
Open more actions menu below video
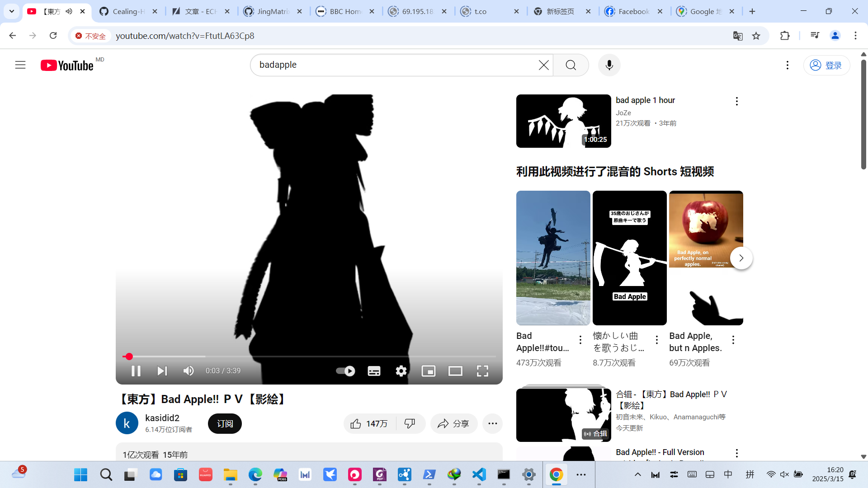(493, 423)
